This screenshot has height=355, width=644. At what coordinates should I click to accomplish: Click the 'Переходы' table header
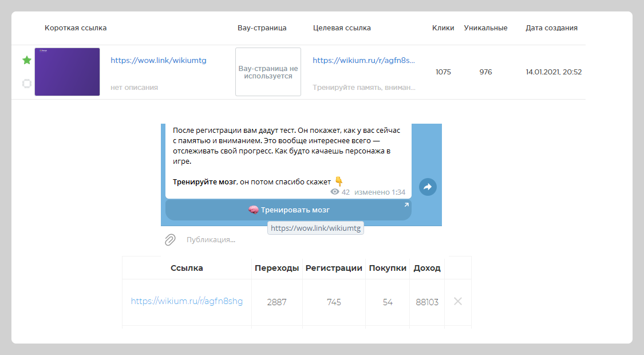[x=277, y=268]
